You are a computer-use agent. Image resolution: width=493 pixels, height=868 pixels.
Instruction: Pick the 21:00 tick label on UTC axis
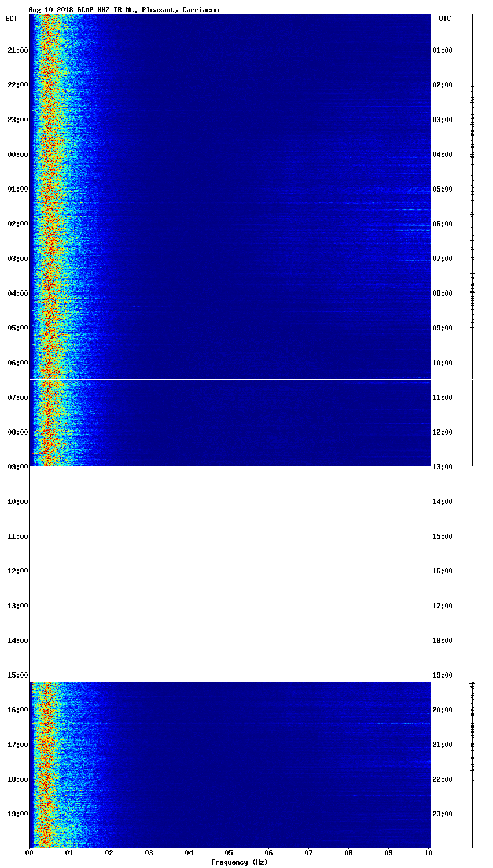(443, 745)
